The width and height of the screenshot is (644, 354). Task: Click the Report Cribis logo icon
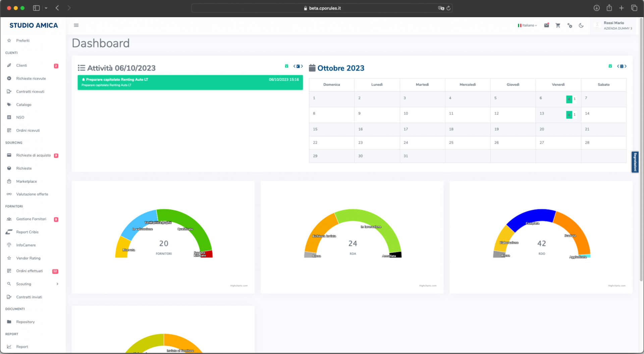(9, 232)
